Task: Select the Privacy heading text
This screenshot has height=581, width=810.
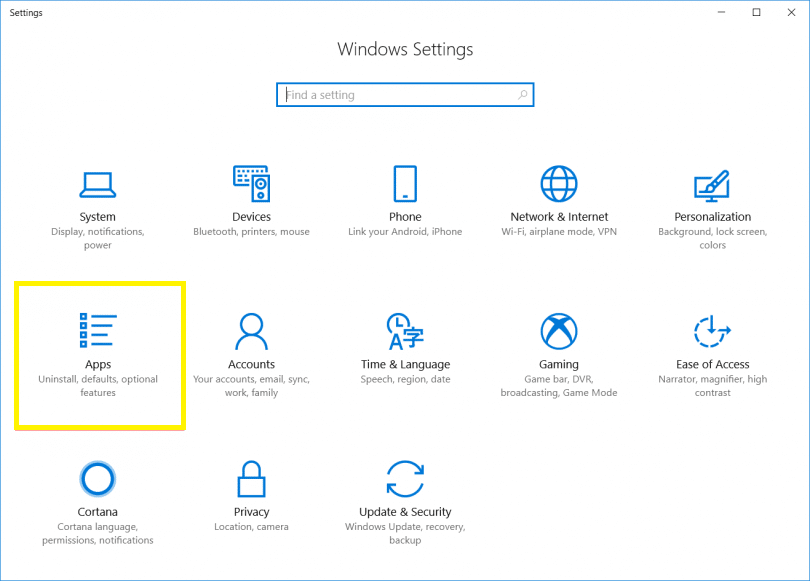Action: click(x=251, y=512)
